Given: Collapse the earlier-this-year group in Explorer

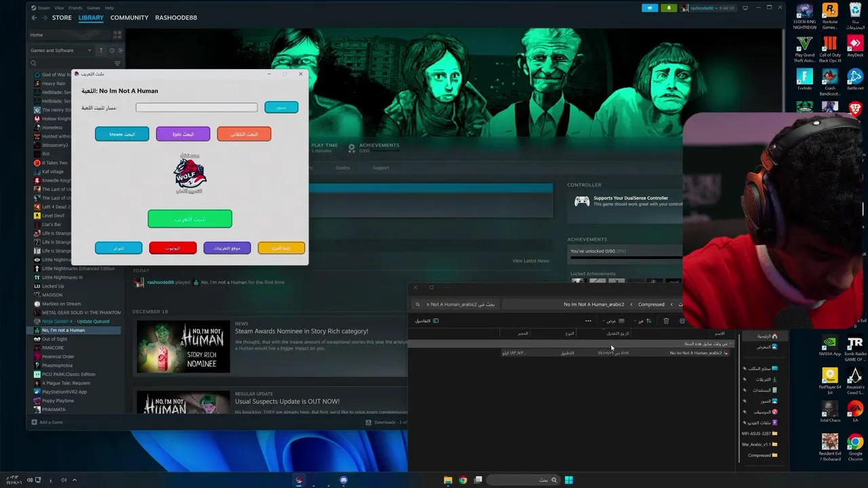Looking at the screenshot, I should (730, 344).
